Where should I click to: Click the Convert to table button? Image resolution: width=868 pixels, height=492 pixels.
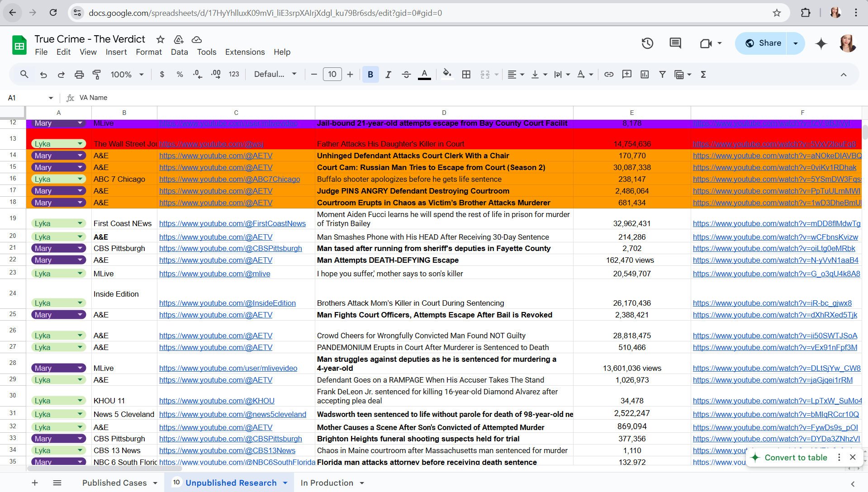(796, 457)
